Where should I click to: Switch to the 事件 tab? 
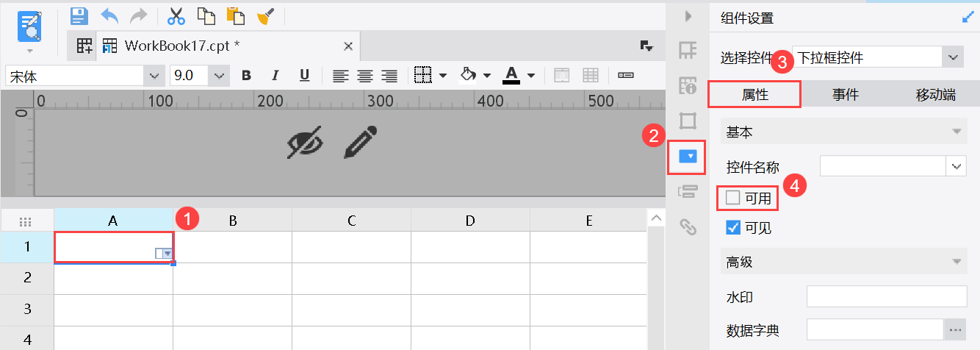845,94
